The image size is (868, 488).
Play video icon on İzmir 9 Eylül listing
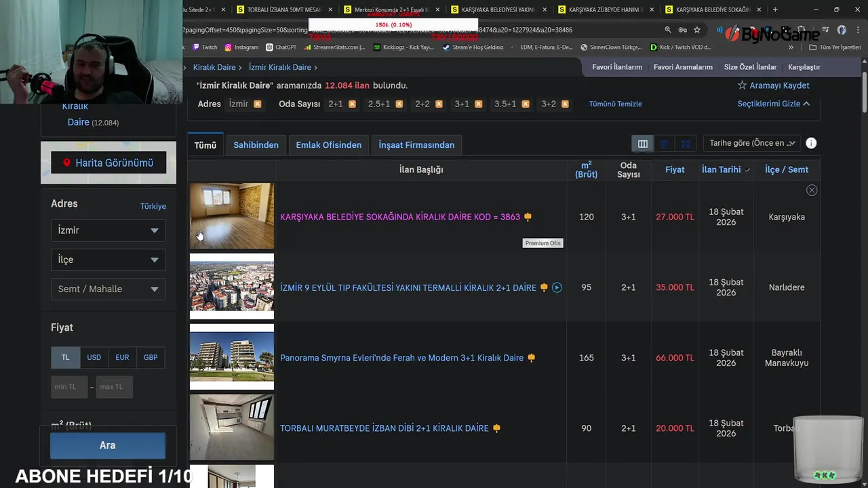tap(557, 287)
